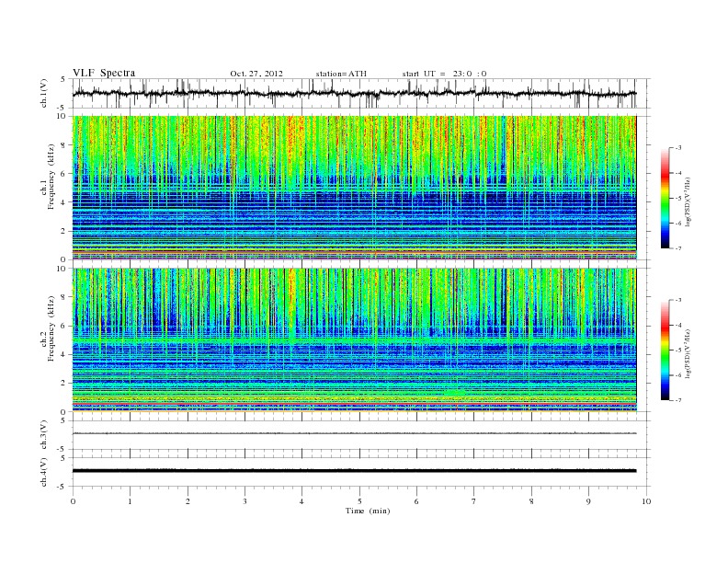Click the time axis tick label "10"

646,501
